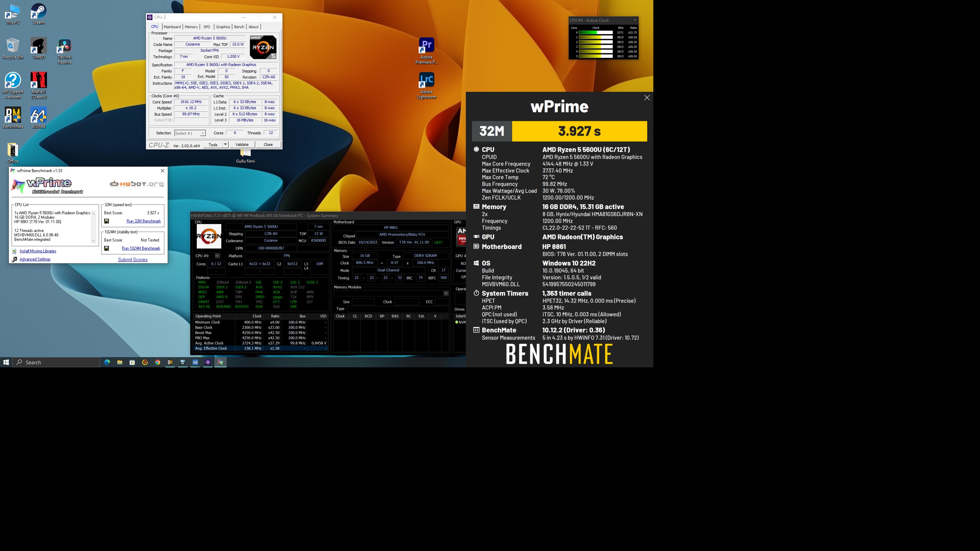The width and height of the screenshot is (980, 551).
Task: Close the CPU #0 Active Clock window
Action: (x=635, y=20)
